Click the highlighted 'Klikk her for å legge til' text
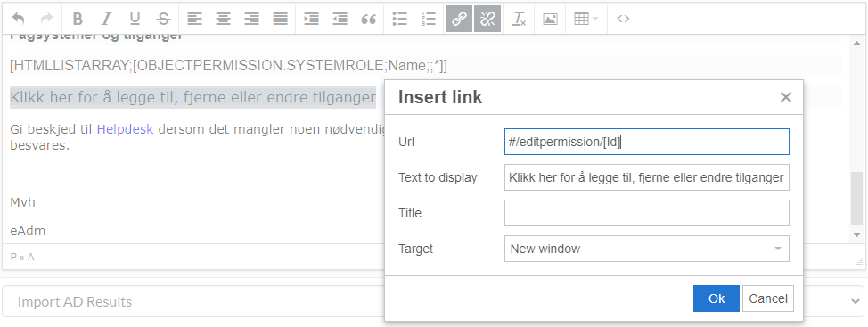The image size is (868, 327). point(192,98)
